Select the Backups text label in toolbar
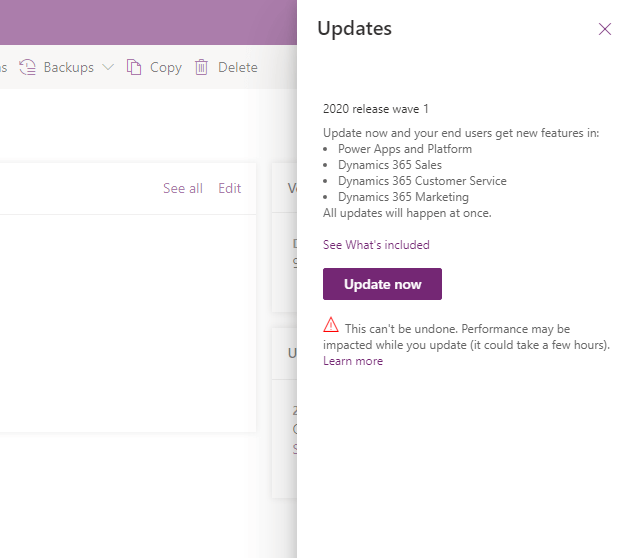632x558 pixels. tap(68, 67)
